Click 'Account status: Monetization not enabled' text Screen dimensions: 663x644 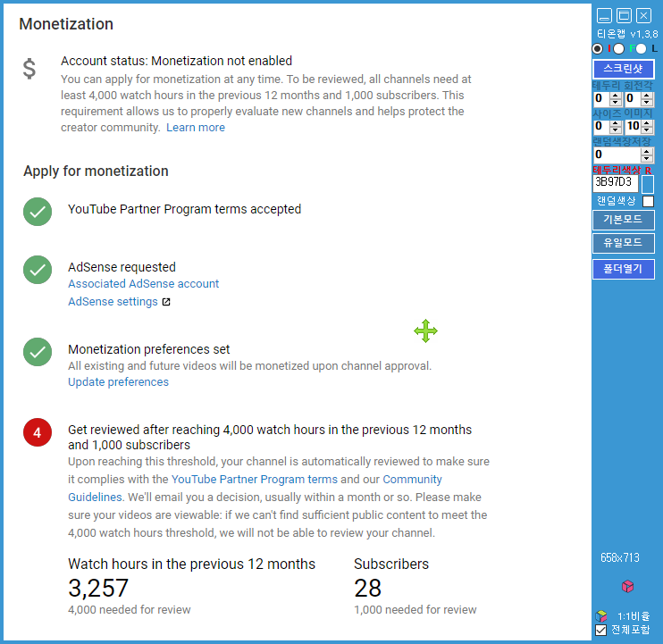tap(176, 61)
